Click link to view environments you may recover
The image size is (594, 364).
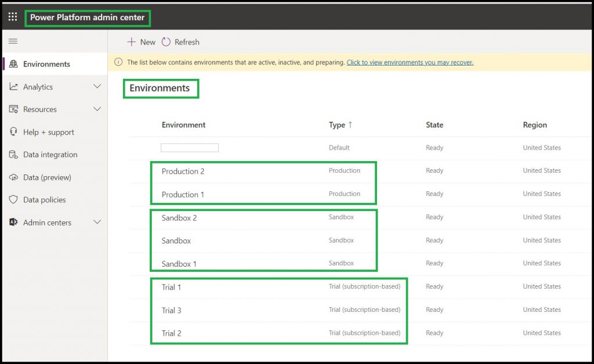(x=410, y=63)
